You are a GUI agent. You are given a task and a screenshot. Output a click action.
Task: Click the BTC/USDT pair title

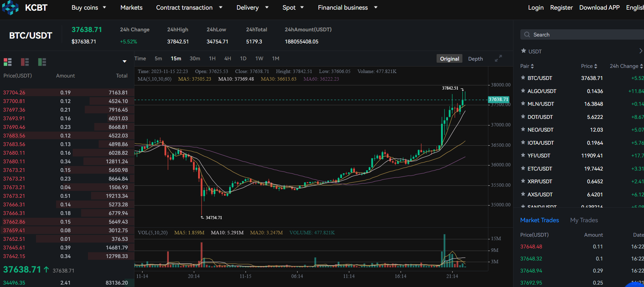[31, 35]
